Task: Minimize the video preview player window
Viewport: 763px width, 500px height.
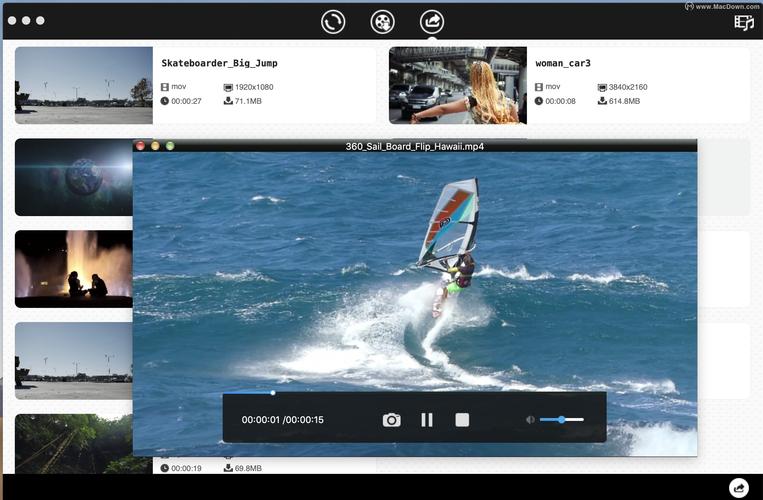Action: point(155,146)
